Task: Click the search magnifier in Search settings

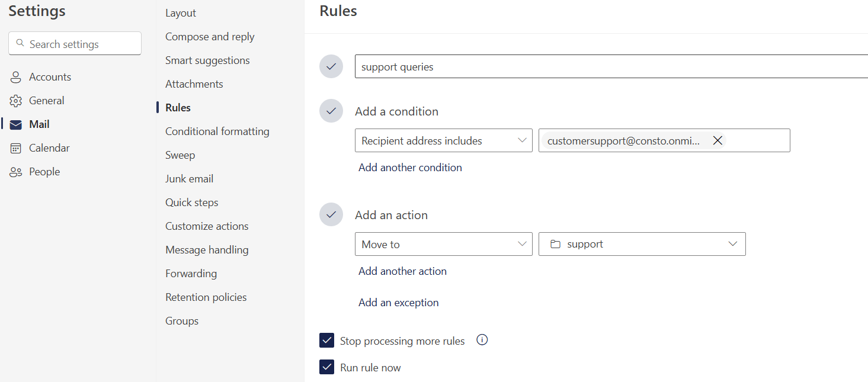Action: tap(21, 43)
